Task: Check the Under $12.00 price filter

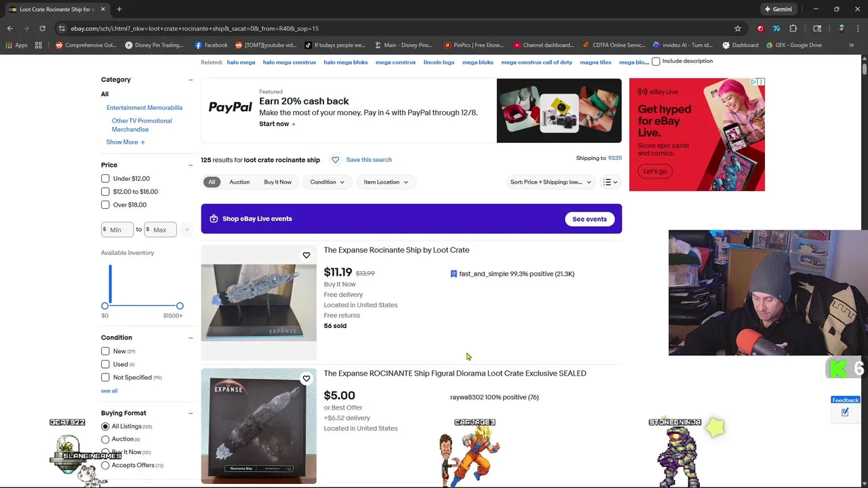Action: [105, 179]
